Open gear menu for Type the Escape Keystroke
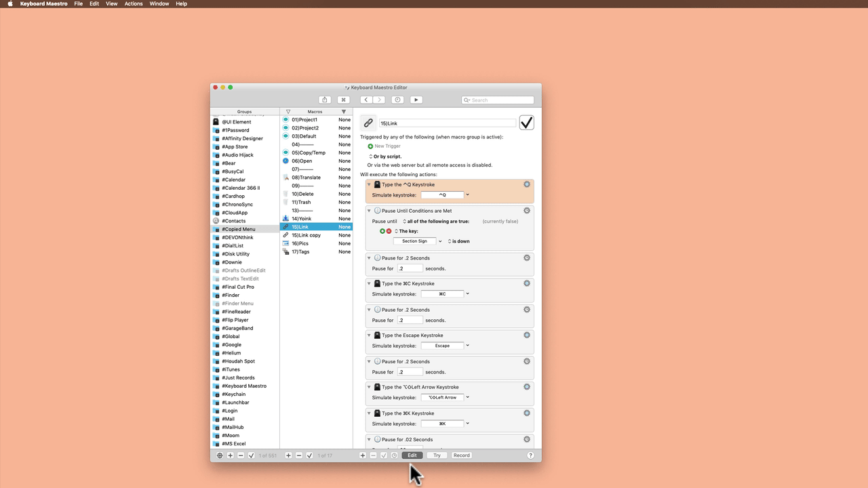Screen dimensions: 868x488 527,335
